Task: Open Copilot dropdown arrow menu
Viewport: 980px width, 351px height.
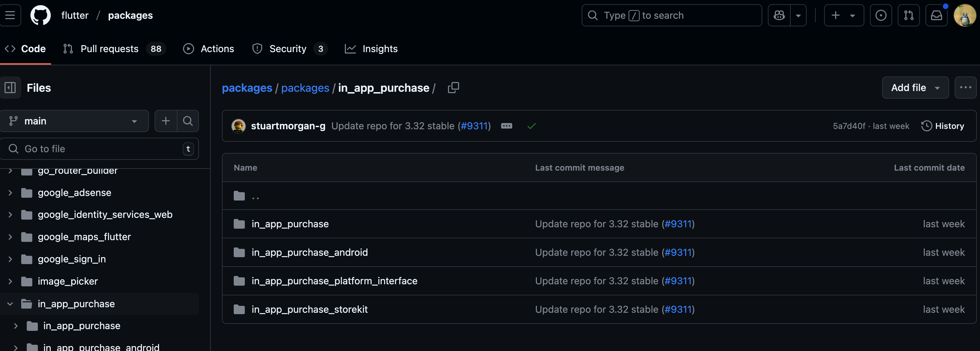Action: (798, 15)
